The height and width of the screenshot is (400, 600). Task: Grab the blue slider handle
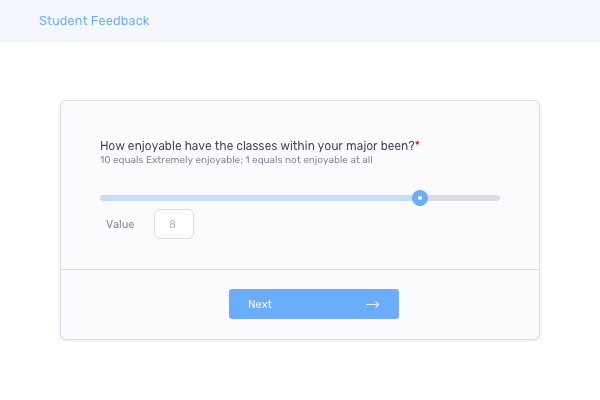420,198
